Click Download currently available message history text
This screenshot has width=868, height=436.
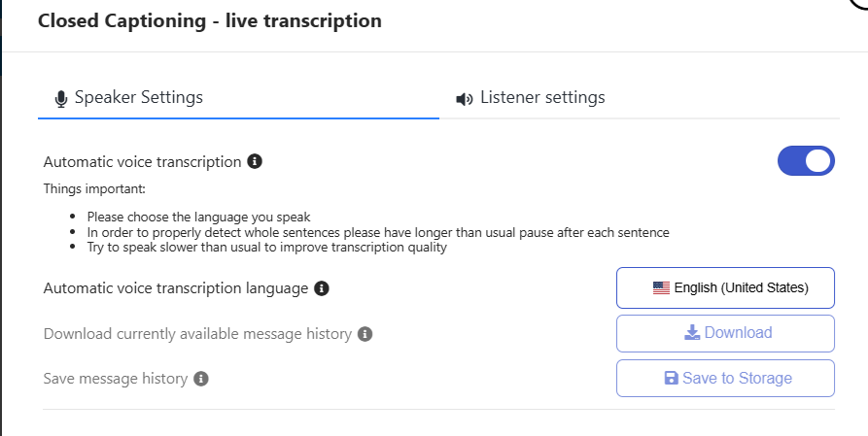[197, 334]
